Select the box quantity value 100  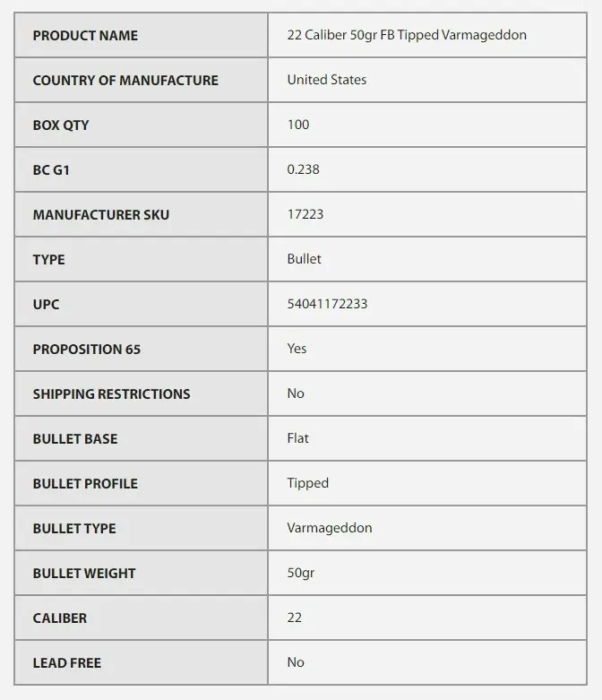tap(298, 125)
